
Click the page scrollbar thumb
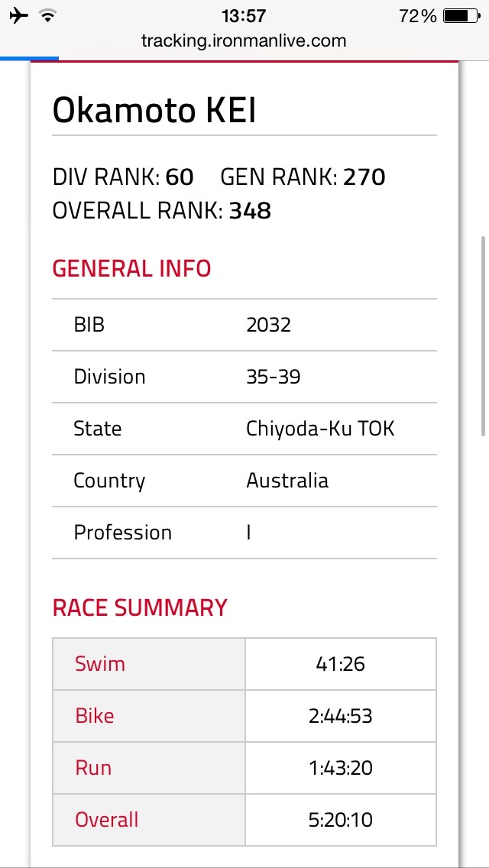484,335
